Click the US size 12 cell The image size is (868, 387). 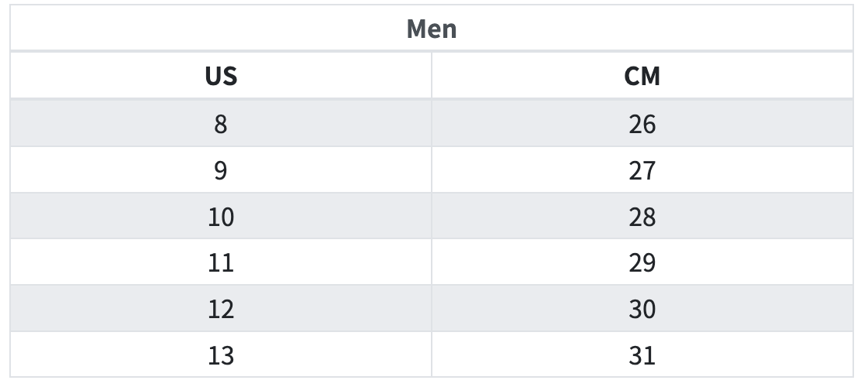pyautogui.click(x=221, y=310)
